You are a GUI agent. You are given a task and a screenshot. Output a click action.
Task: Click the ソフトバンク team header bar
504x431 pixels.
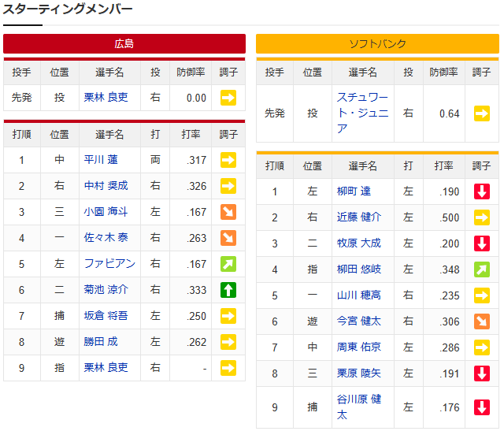coord(377,44)
